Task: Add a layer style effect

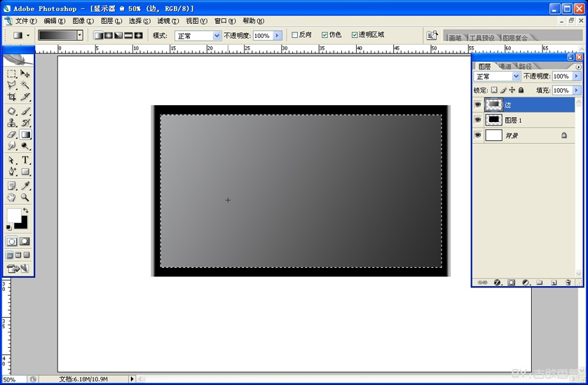Action: click(498, 282)
